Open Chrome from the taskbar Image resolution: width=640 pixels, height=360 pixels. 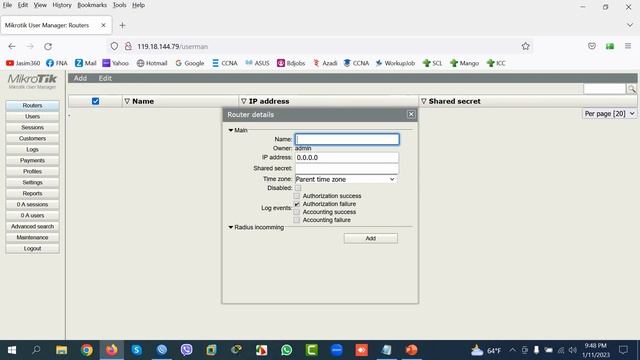click(87, 350)
